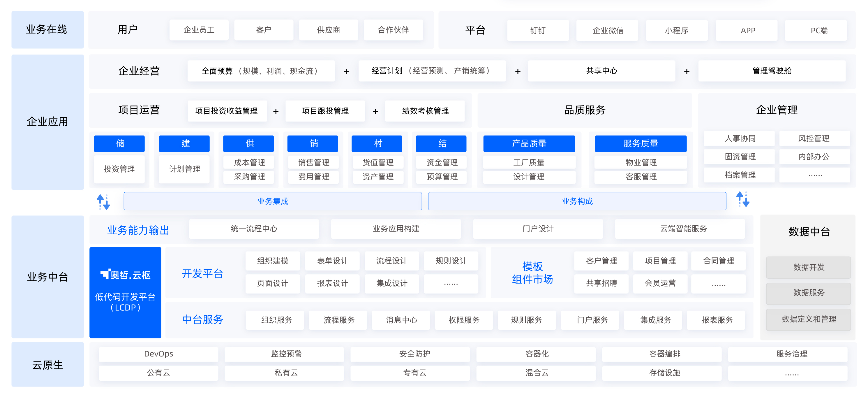Viewport: 868px width, 397px height.
Task: Select the 业务集成 bar
Action: coord(273,201)
